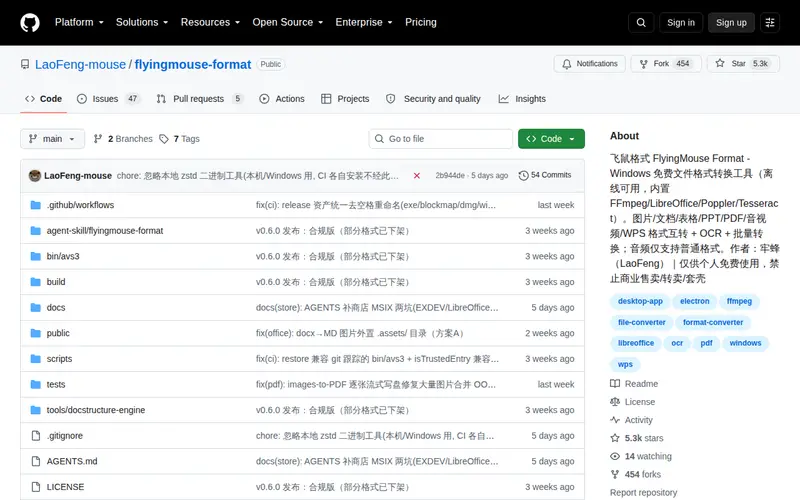Image resolution: width=800 pixels, height=500 pixels.
Task: Click the LICENSE file icon
Action: [35, 487]
